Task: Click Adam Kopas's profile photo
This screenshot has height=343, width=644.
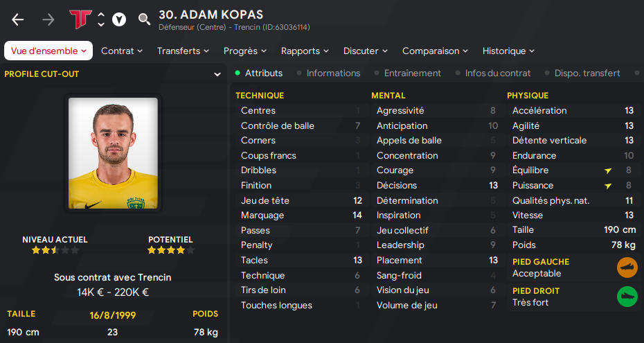Action: pyautogui.click(x=113, y=153)
